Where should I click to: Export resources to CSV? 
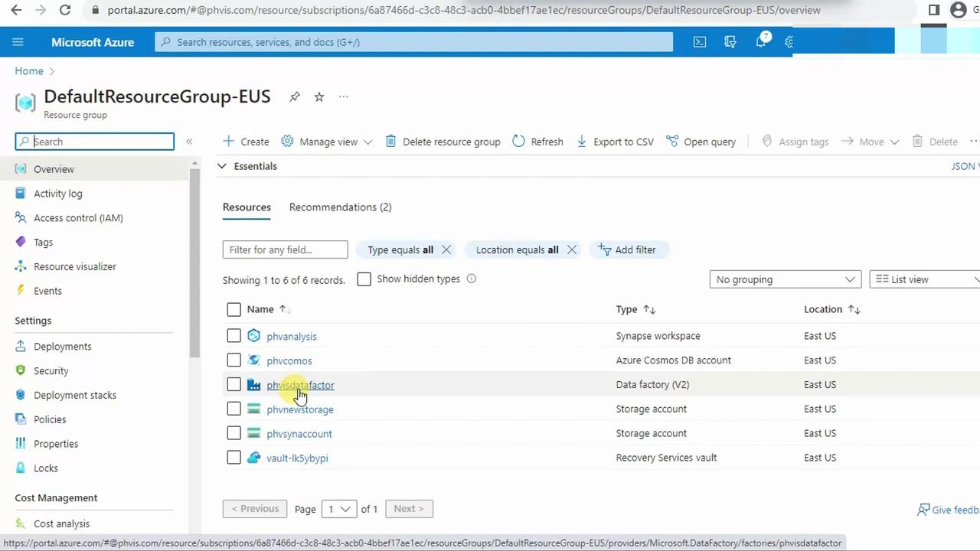[x=615, y=142]
